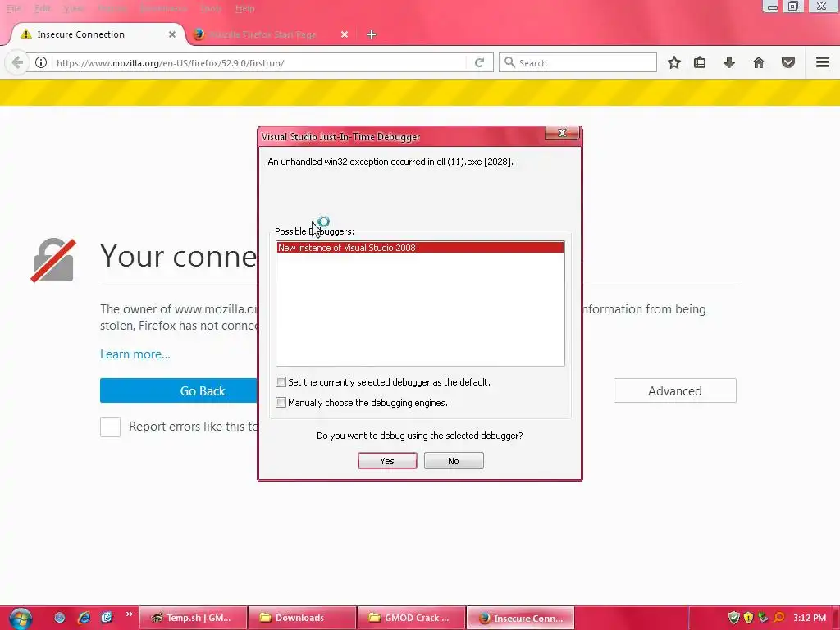Click the URL address bar field
Image resolution: width=840 pixels, height=630 pixels.
(260, 62)
